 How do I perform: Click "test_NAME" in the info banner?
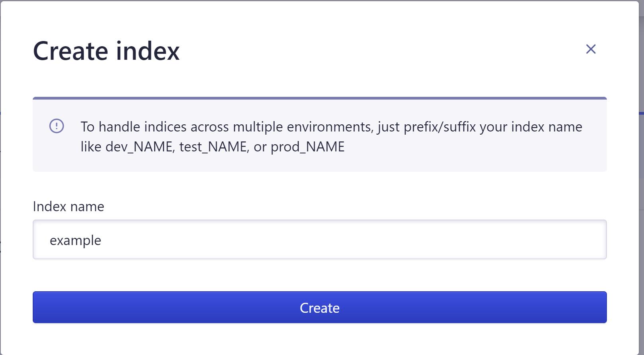(213, 147)
